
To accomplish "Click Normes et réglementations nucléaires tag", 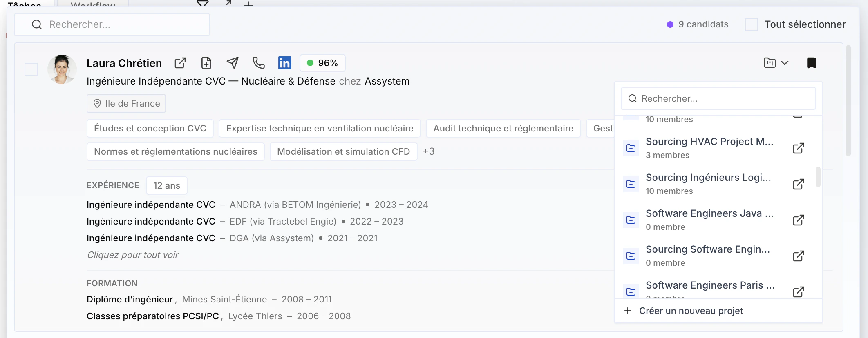I will click(x=176, y=152).
